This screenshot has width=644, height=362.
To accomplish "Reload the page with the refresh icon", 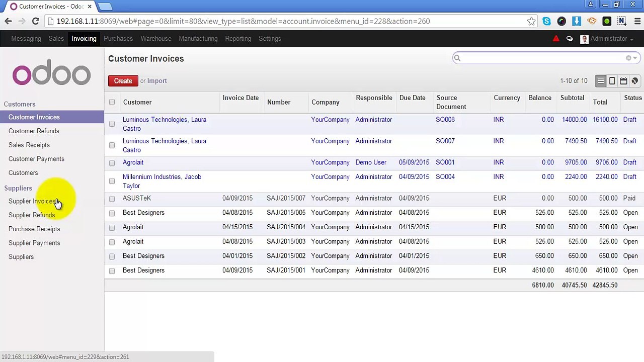I will [x=36, y=21].
